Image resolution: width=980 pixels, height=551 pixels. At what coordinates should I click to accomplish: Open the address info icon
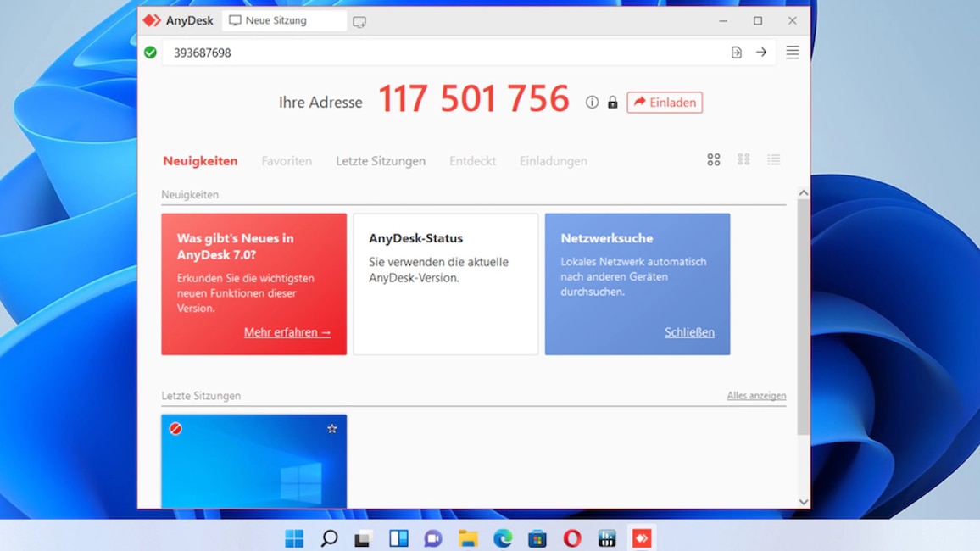592,103
